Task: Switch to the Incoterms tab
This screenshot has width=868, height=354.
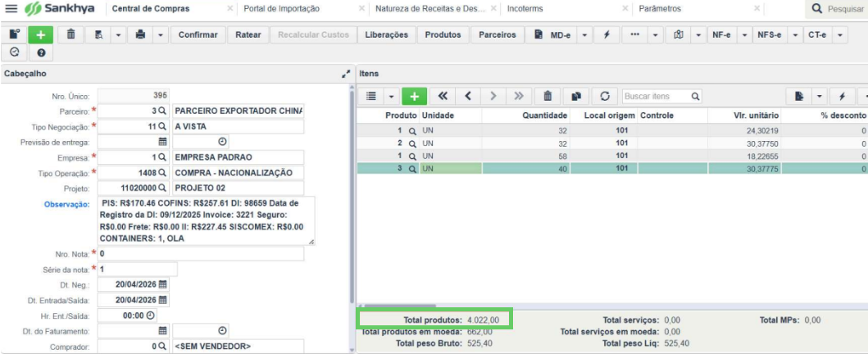Action: [525, 9]
